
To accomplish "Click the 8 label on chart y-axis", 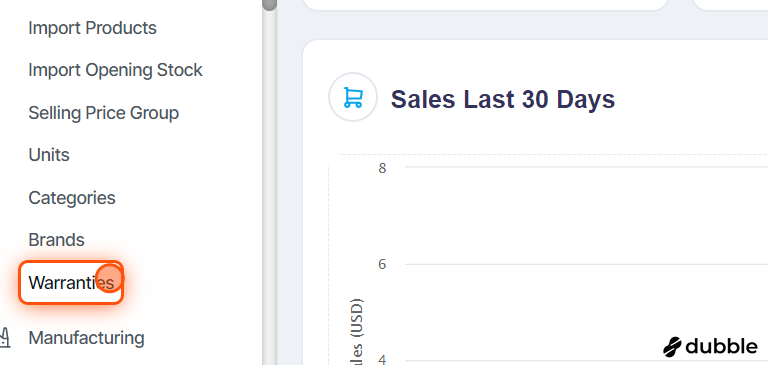I will [x=382, y=168].
